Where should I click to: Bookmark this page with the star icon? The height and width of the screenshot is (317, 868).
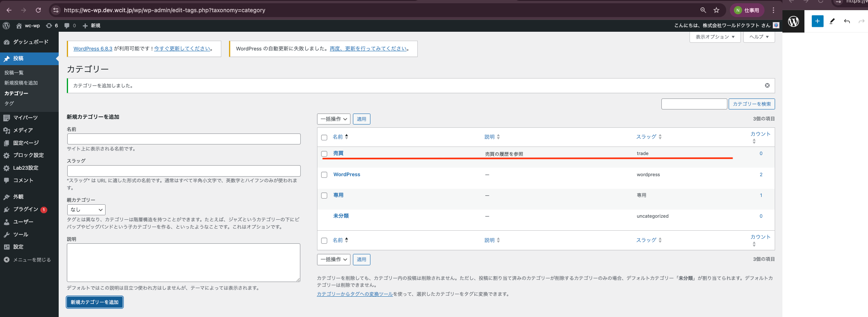[x=716, y=10]
